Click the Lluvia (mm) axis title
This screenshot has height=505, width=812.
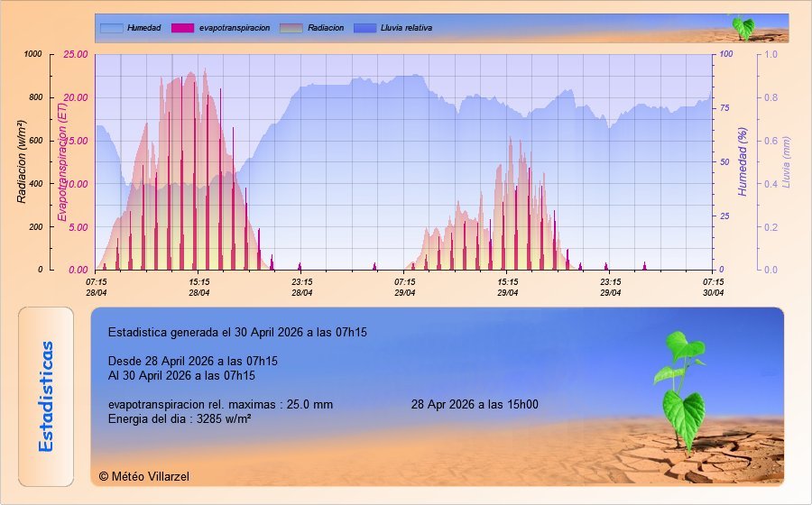(x=786, y=162)
